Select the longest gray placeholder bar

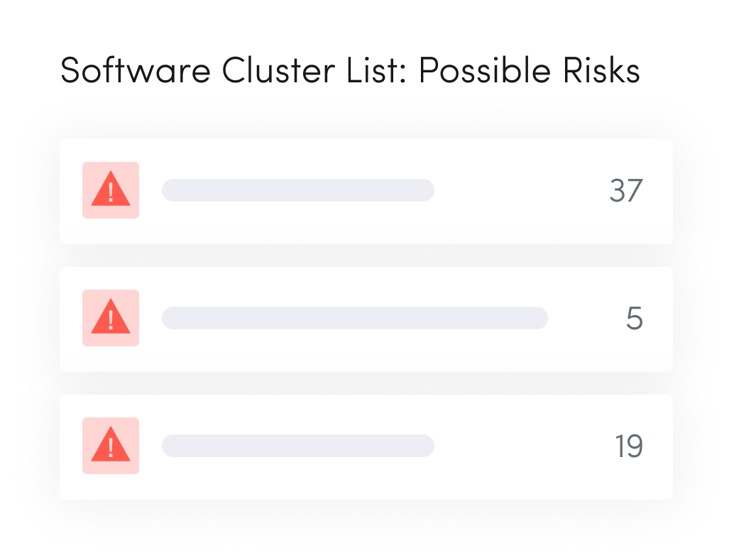[x=354, y=318]
